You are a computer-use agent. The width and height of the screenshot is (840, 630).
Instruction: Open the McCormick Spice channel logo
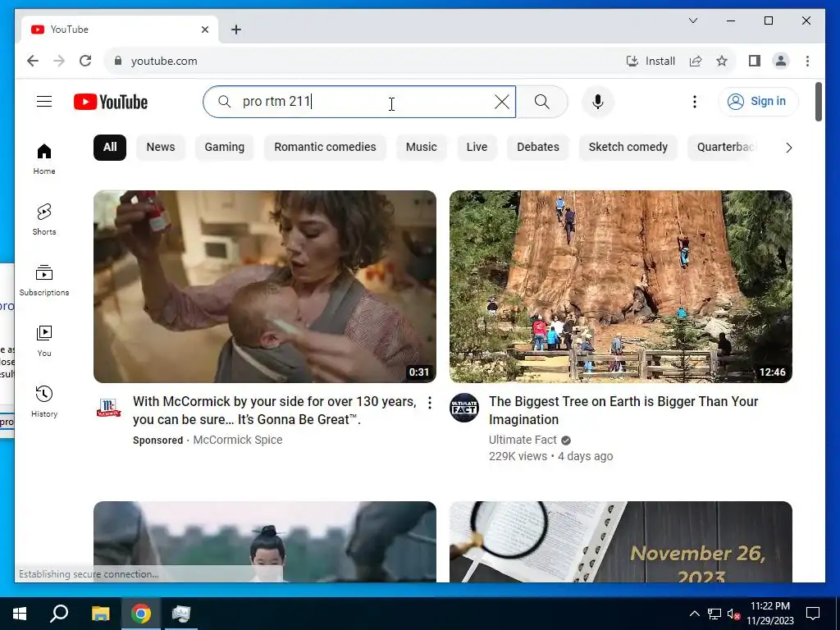coord(108,408)
